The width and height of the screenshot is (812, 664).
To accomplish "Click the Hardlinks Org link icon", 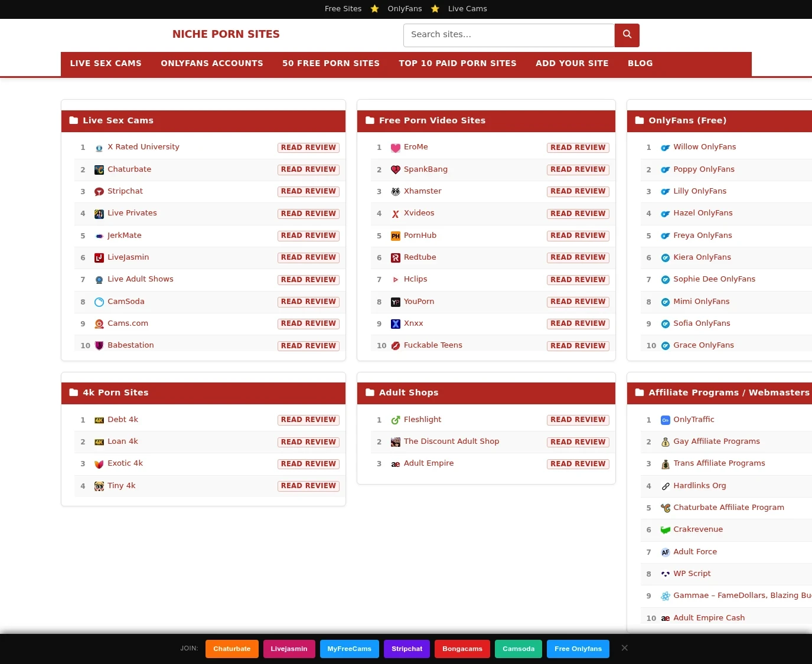I will tap(666, 486).
